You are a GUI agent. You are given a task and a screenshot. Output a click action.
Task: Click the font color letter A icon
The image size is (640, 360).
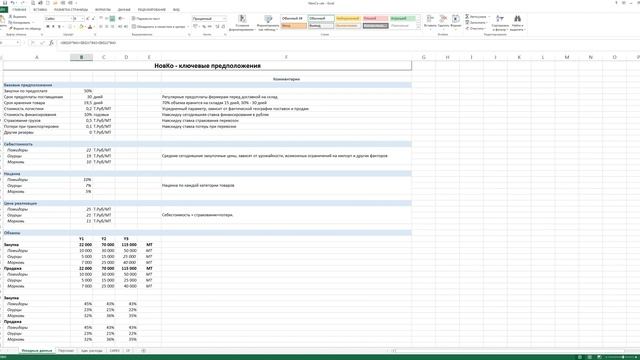90,27
